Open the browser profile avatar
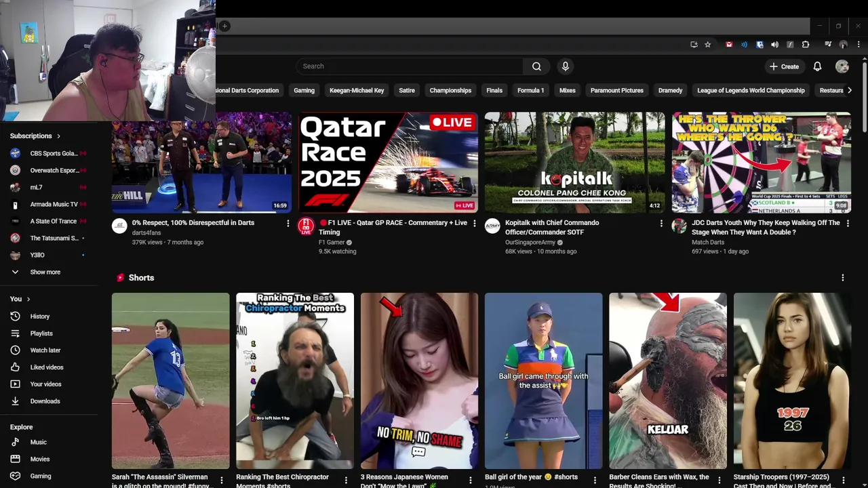Viewport: 868px width, 488px height. coord(844,45)
